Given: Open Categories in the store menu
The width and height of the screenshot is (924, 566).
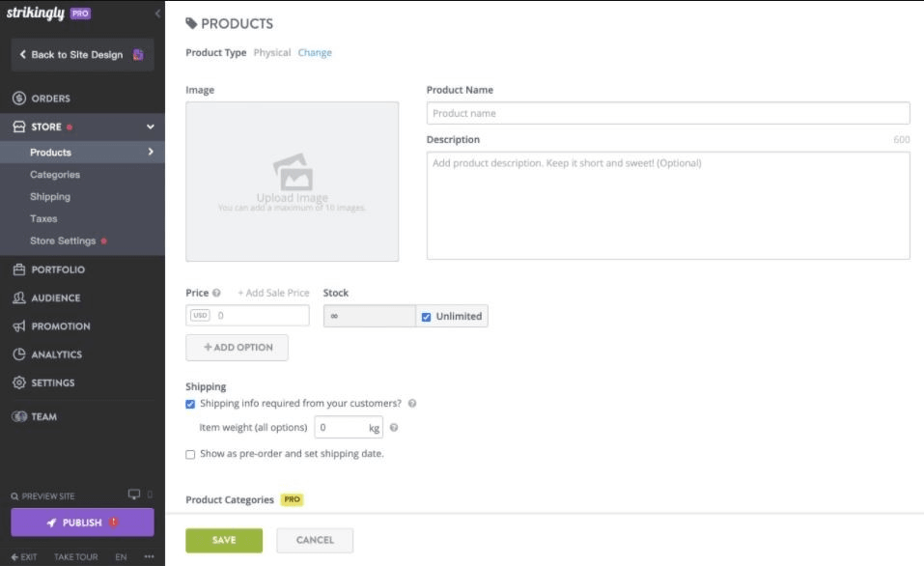Looking at the screenshot, I should 55,175.
